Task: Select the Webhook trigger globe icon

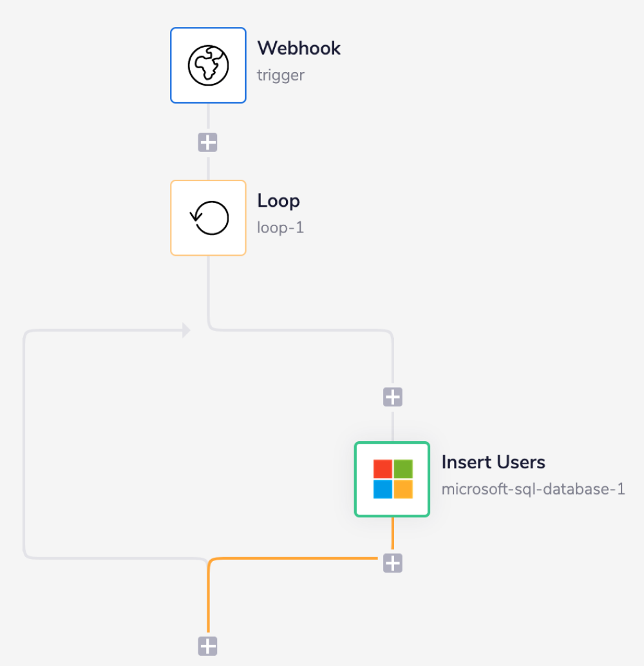Action: click(208, 65)
